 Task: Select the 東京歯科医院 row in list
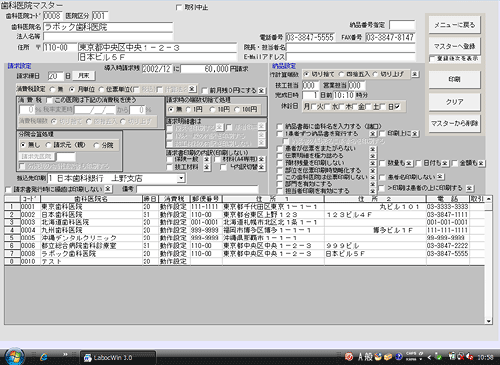(245, 207)
